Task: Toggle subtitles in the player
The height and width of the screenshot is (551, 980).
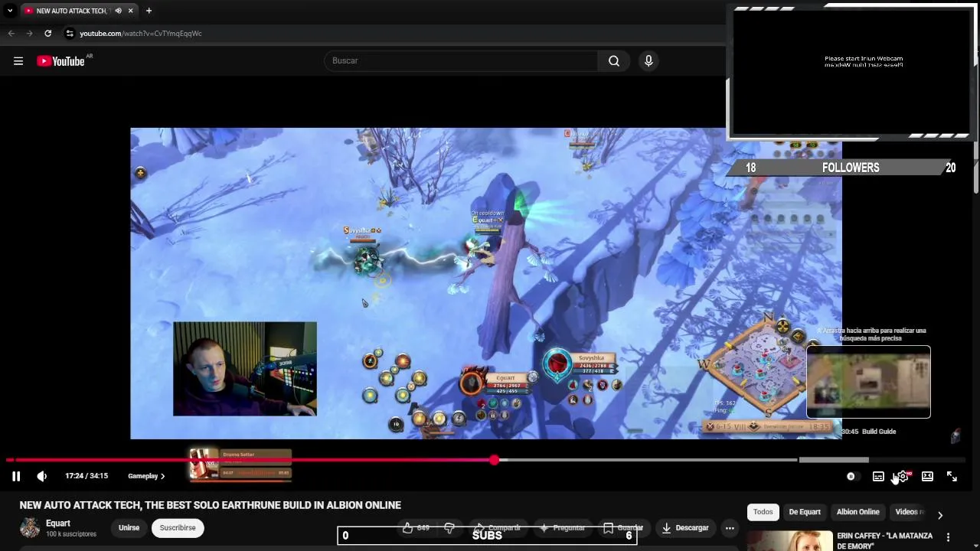Action: pyautogui.click(x=878, y=477)
